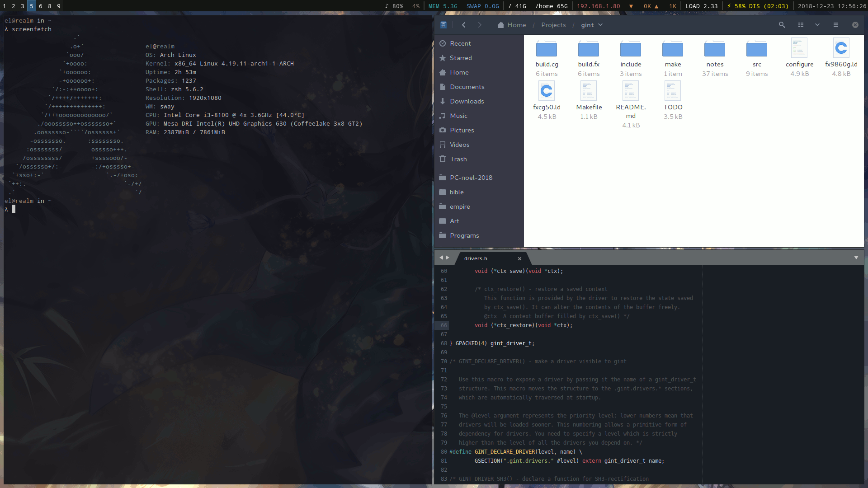Switch to workspace 9
The image size is (868, 488).
[59, 6]
